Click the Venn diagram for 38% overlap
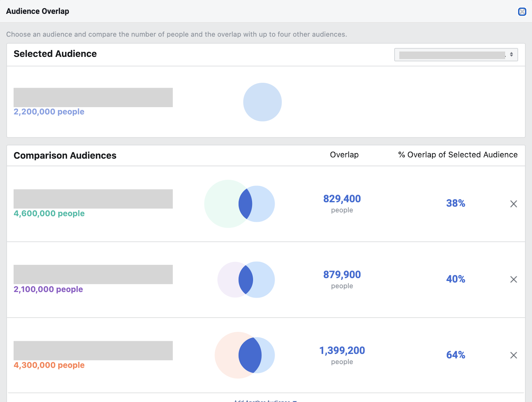Image resolution: width=532 pixels, height=402 pixels. [239, 204]
